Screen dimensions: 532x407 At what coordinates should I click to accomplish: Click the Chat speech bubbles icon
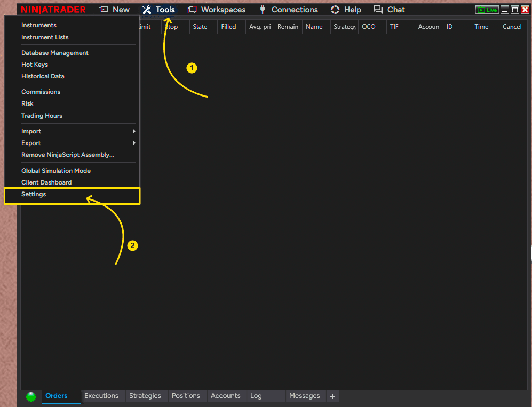378,10
